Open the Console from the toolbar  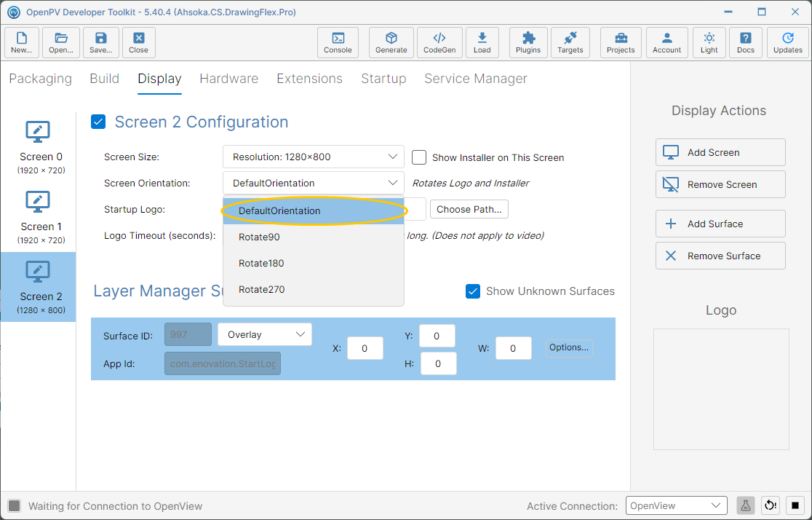coord(338,42)
